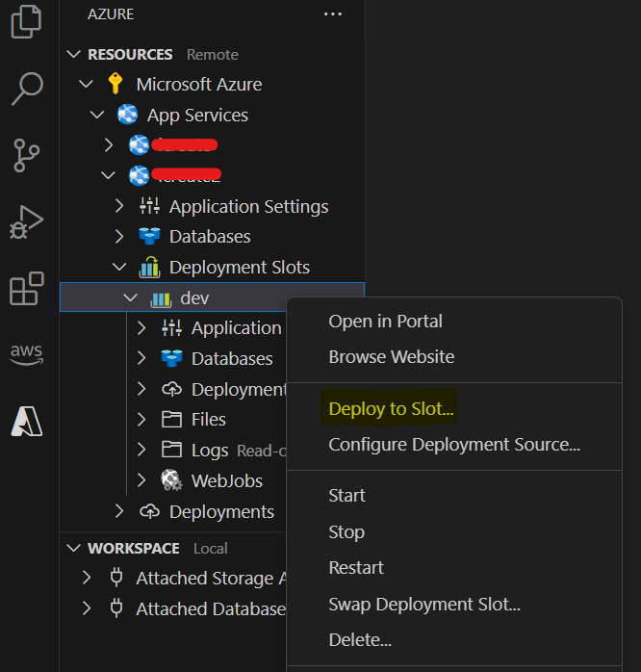Expand the Attached Storage Accounts node

pos(87,579)
